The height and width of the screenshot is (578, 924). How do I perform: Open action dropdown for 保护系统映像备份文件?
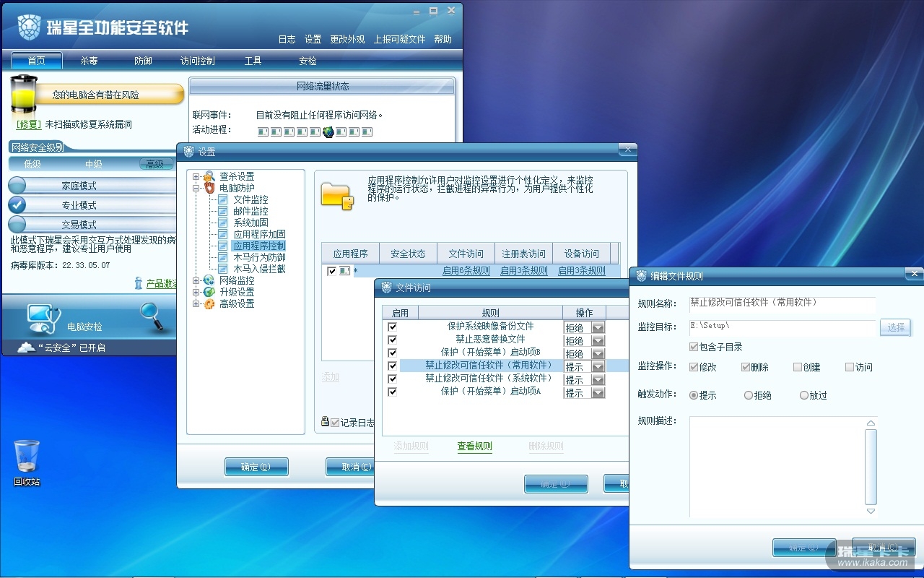(598, 327)
